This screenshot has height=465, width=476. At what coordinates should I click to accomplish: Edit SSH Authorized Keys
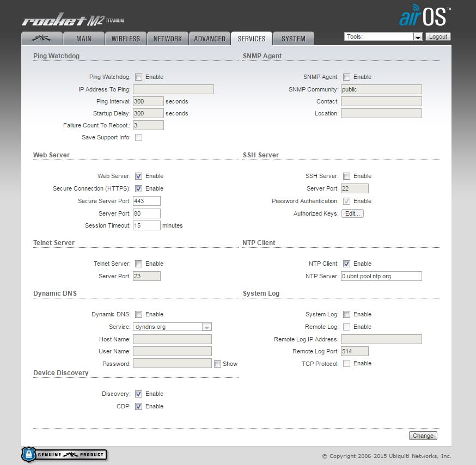[x=352, y=213]
